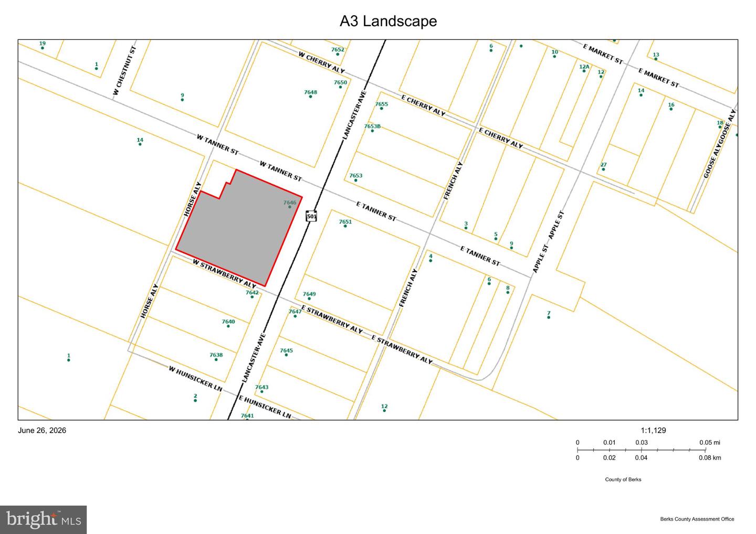Click the "E HUNSICKER LN" street label
The width and height of the screenshot is (756, 534).
(265, 407)
